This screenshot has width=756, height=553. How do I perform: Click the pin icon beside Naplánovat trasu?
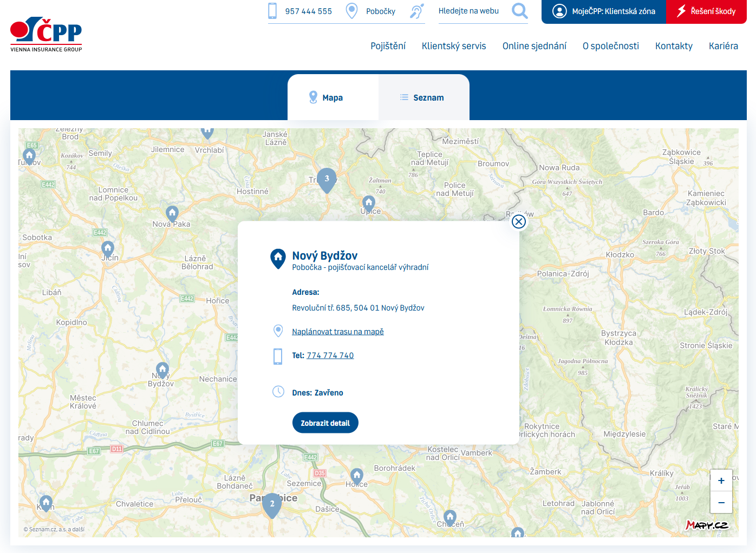278,331
